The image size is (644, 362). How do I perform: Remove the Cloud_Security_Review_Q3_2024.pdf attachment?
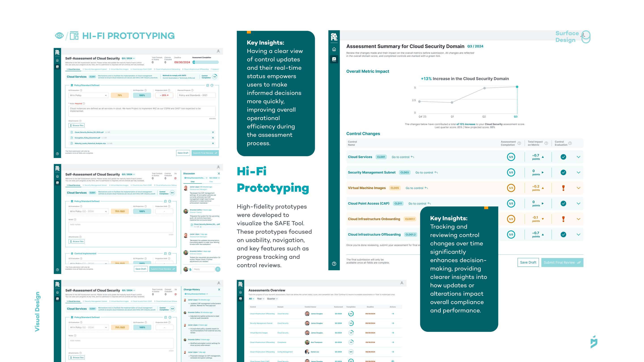[x=213, y=132]
